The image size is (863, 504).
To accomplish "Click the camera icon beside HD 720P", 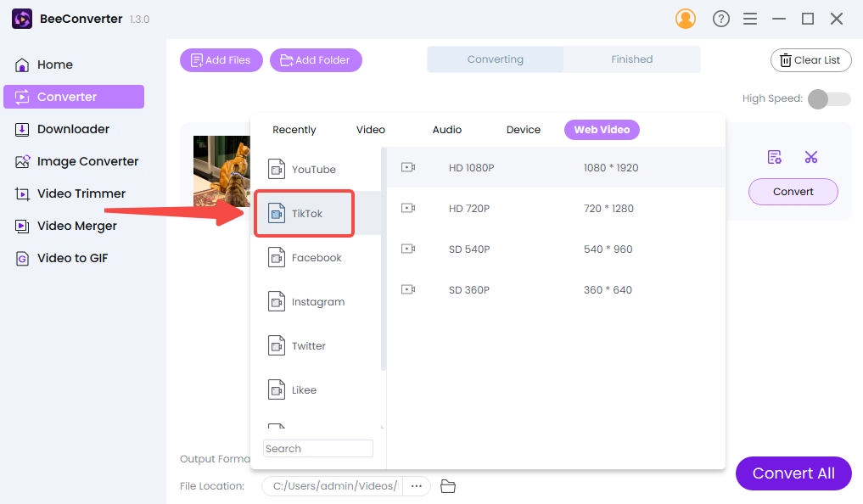I will pos(408,208).
